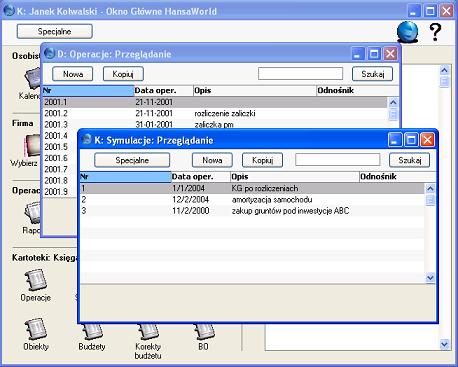
Task: Click date 11/2/2000 in Symulacje list
Action: [x=191, y=211]
